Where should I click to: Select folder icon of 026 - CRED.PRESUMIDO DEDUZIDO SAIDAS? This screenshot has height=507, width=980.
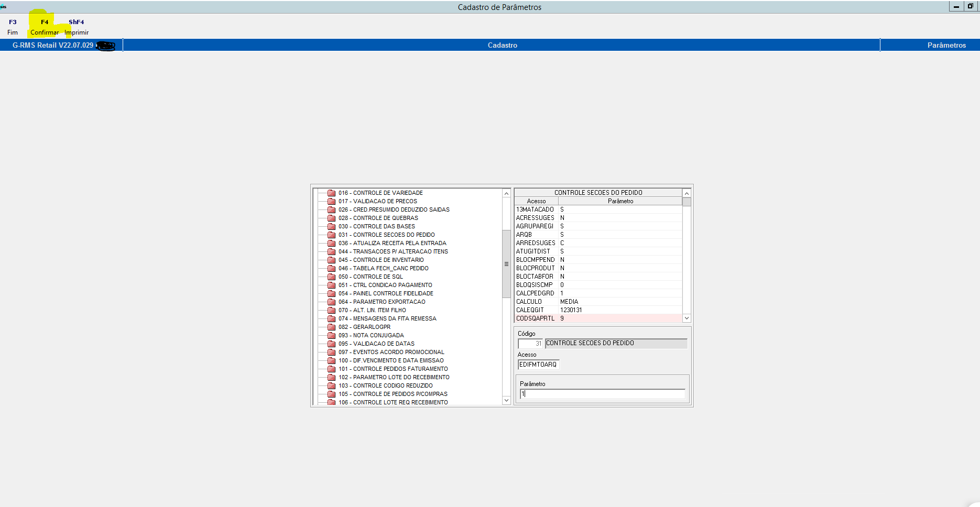[331, 210]
